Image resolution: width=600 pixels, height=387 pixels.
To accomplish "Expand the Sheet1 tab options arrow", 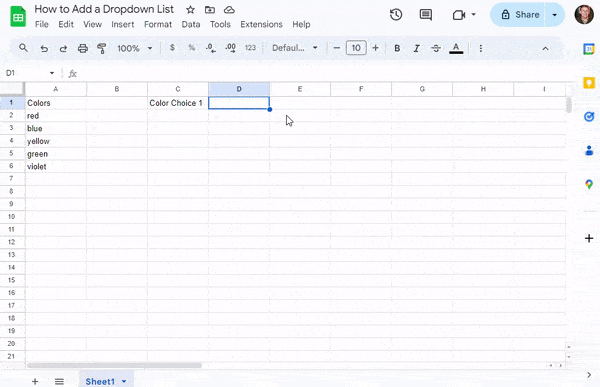I will tap(124, 381).
